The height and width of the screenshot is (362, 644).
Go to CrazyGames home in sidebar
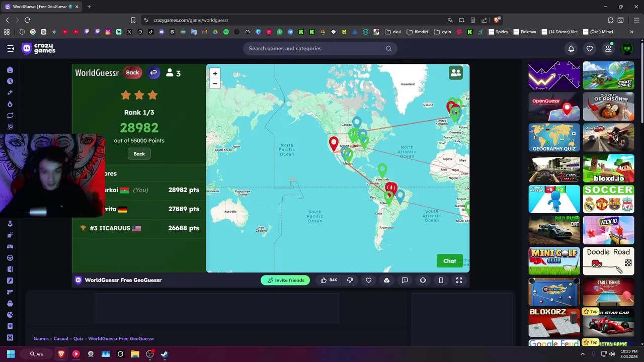[10, 70]
